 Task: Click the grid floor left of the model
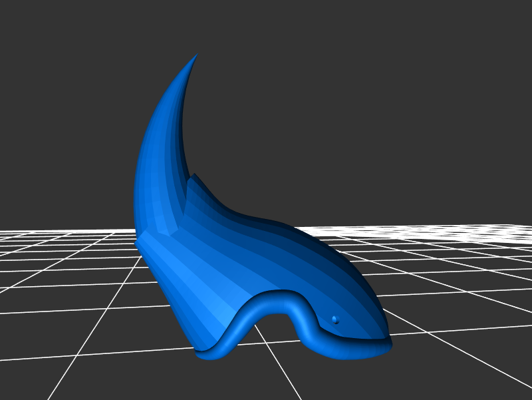coord(66,280)
